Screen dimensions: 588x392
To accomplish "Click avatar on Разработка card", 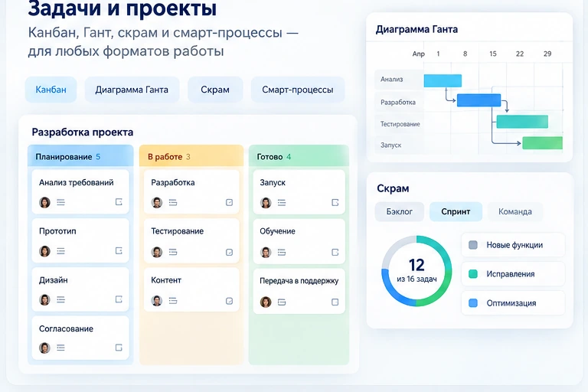I will pos(157,203).
